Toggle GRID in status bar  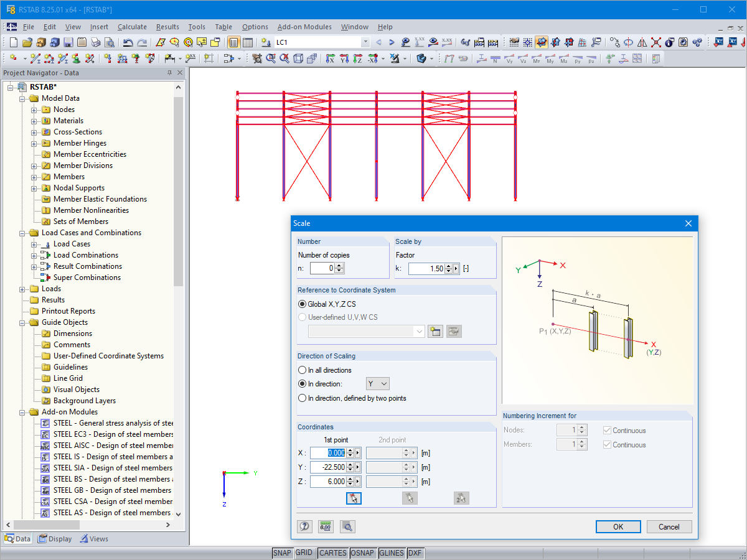click(304, 553)
